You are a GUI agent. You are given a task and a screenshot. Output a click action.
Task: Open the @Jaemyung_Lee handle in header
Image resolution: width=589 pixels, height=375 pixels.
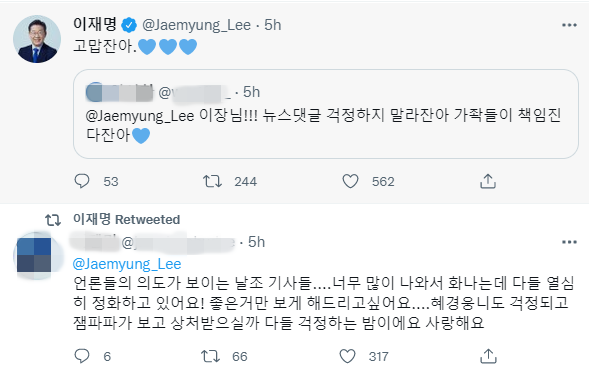pos(196,25)
